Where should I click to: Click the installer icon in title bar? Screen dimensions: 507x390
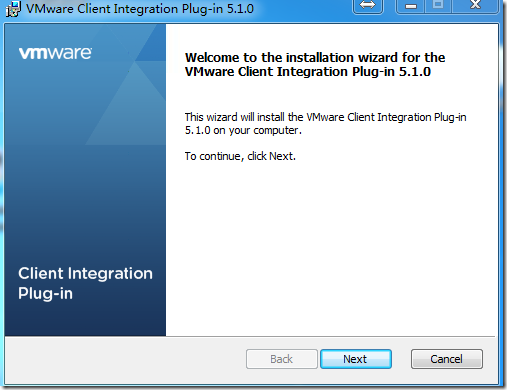tap(13, 9)
